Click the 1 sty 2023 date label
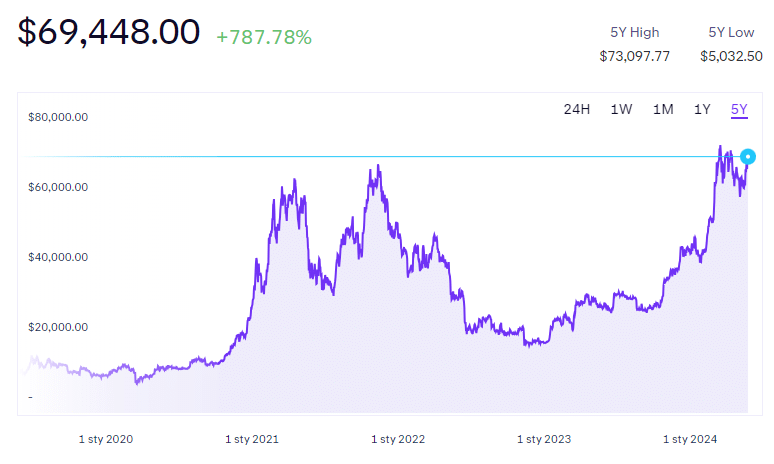 [x=544, y=439]
